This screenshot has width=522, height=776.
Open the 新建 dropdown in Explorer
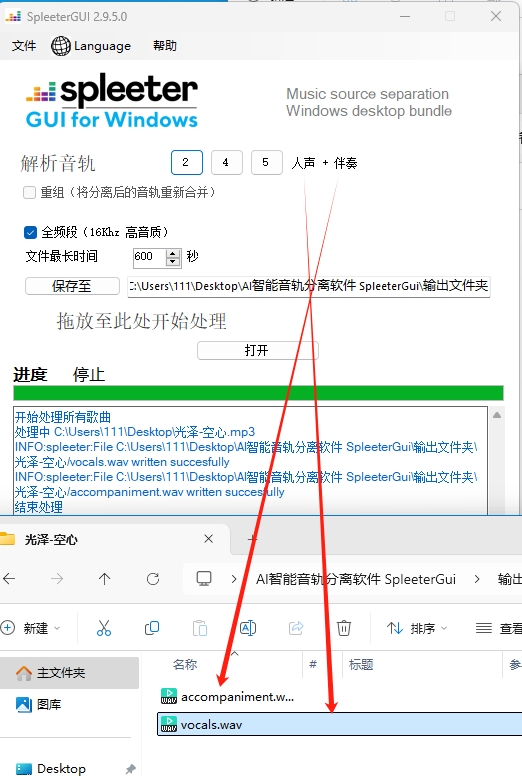pyautogui.click(x=31, y=628)
